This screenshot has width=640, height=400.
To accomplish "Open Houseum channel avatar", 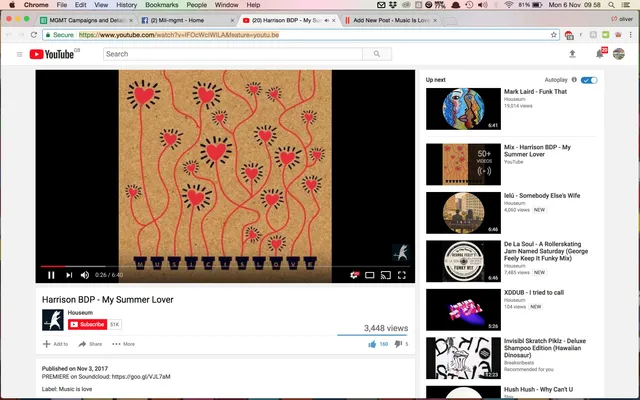I will pos(53,320).
